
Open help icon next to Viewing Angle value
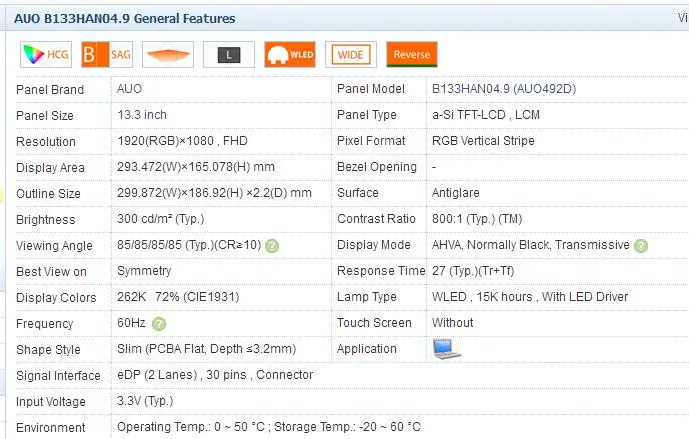coord(272,246)
